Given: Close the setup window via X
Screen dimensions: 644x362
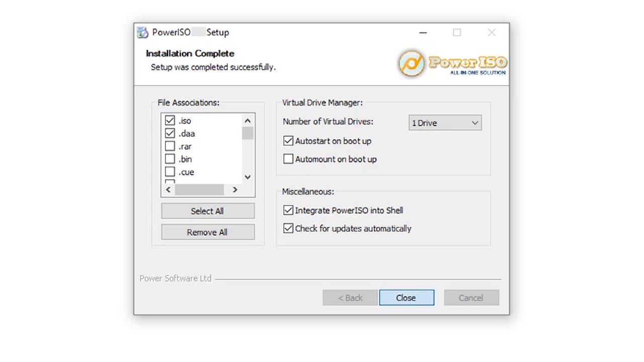Looking at the screenshot, I should click(492, 33).
